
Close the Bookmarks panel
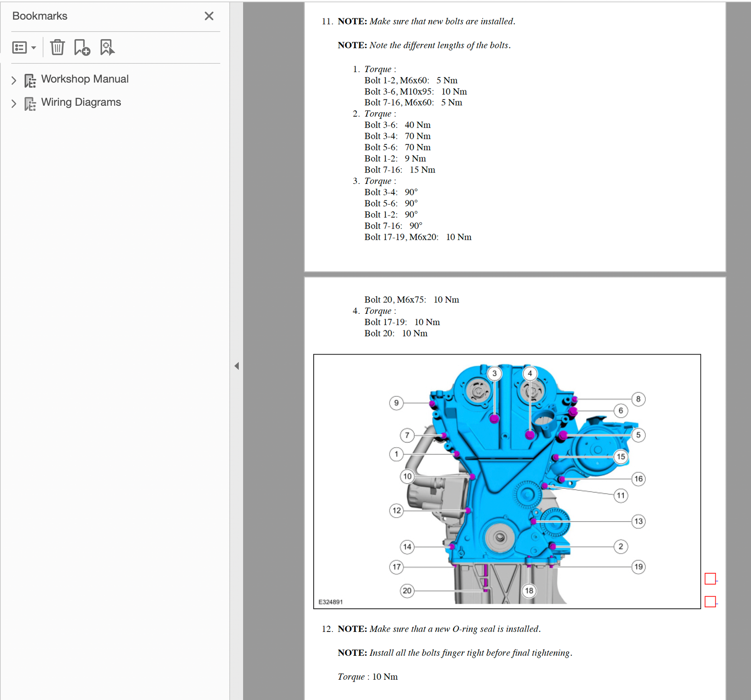pos(209,16)
